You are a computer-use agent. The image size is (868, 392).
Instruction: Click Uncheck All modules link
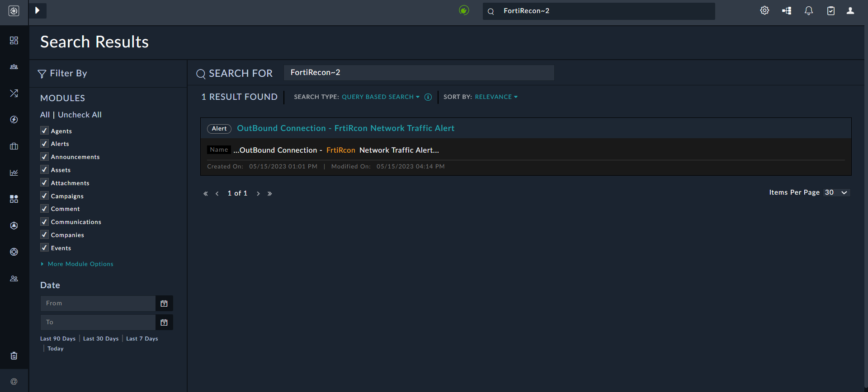(x=80, y=115)
